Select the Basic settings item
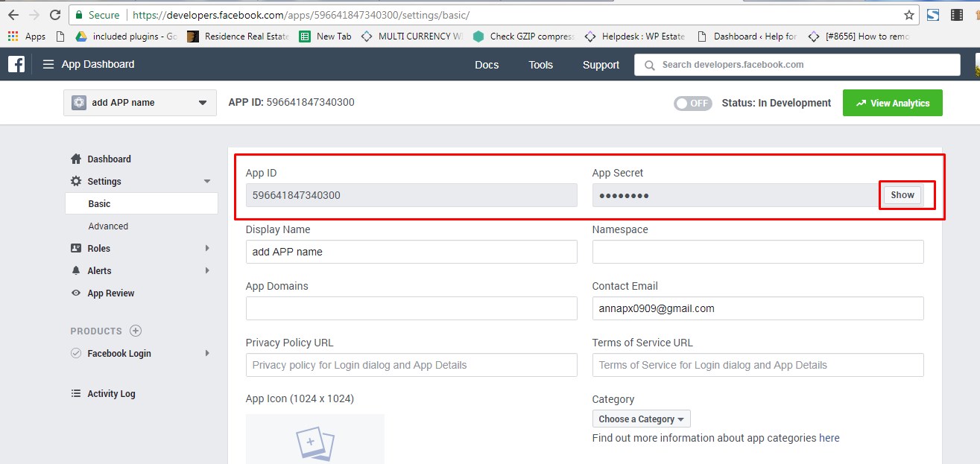Image resolution: width=980 pixels, height=464 pixels. [142, 203]
